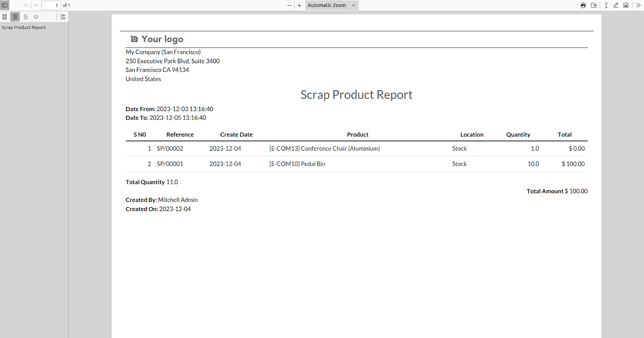Save the PDF file
644x338 pixels.
(594, 5)
